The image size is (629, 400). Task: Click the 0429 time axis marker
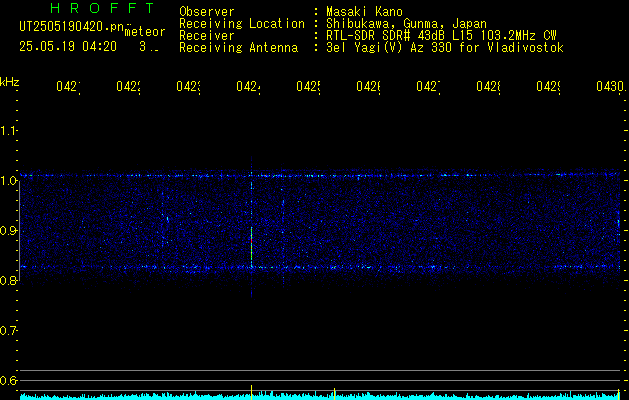pyautogui.click(x=548, y=87)
